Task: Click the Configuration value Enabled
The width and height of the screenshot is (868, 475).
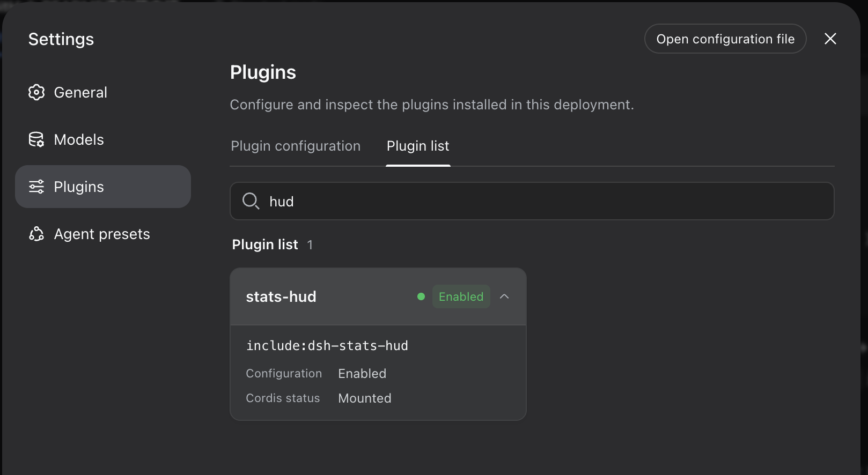Action: click(362, 374)
